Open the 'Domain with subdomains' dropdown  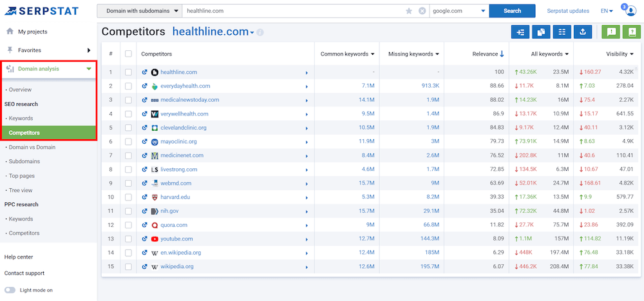[139, 11]
